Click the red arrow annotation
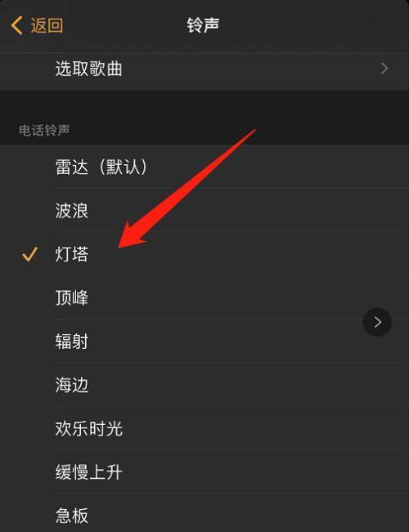 tap(187, 188)
